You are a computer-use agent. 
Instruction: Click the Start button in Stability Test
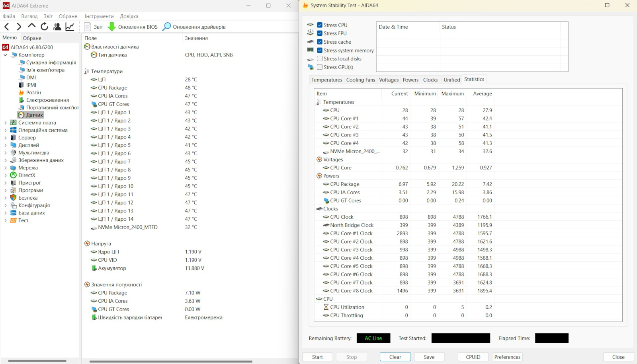click(317, 357)
